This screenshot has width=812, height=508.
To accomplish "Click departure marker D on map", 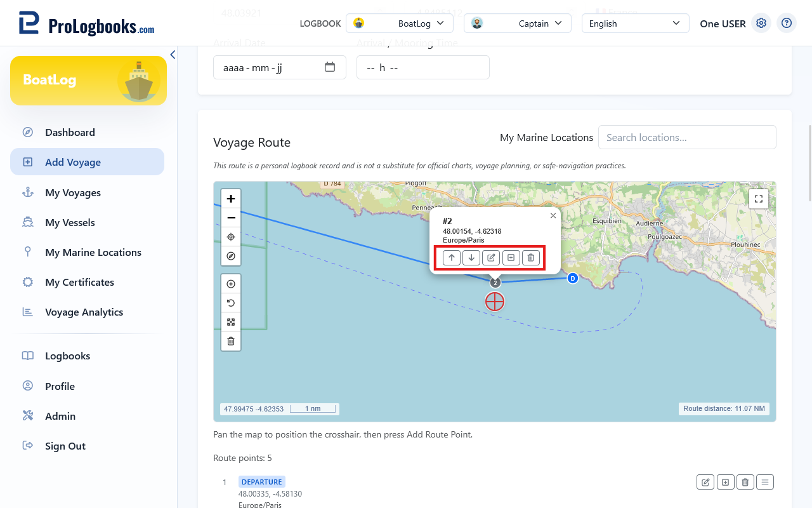I will click(x=573, y=278).
